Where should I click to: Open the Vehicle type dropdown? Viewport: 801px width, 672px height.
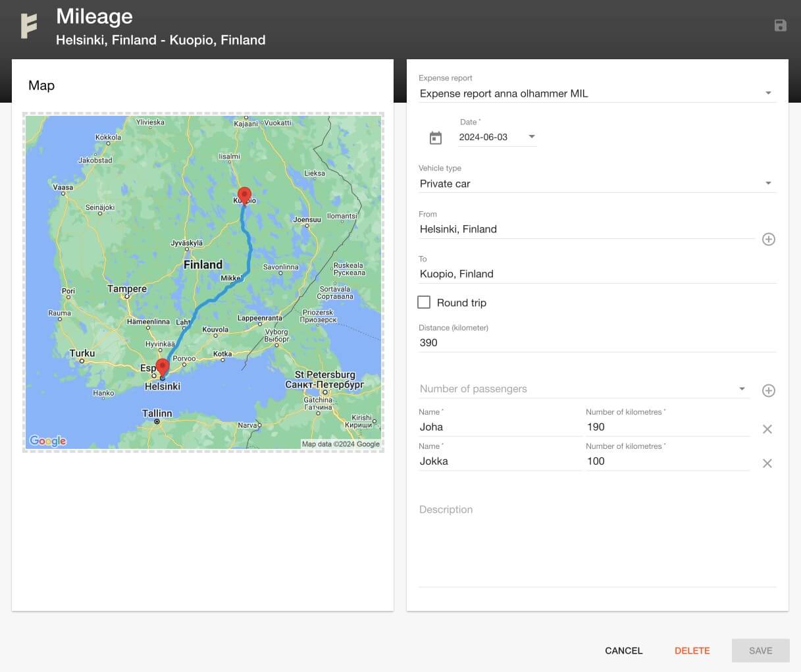(x=767, y=184)
